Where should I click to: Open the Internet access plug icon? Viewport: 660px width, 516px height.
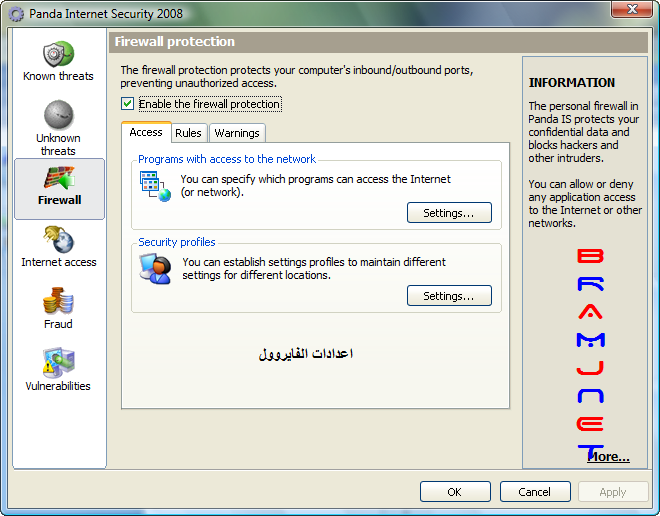point(58,239)
